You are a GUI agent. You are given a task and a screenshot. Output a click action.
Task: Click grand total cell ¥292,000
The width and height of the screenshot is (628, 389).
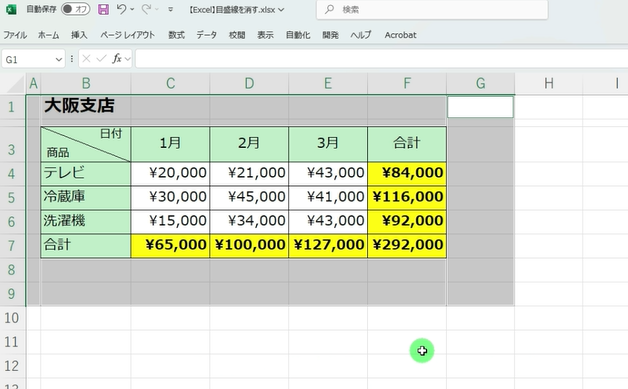[x=407, y=246]
